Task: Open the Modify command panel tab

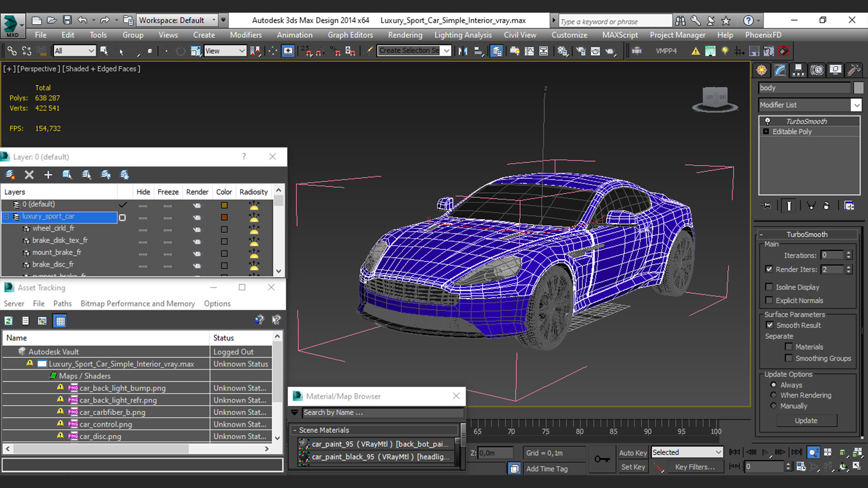Action: (780, 70)
